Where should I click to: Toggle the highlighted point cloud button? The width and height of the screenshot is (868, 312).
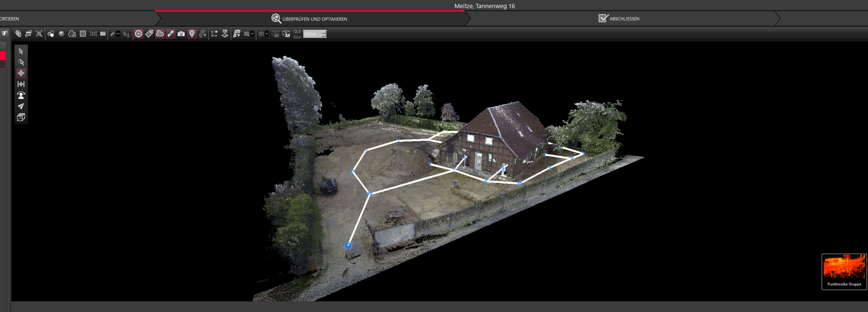tap(160, 34)
